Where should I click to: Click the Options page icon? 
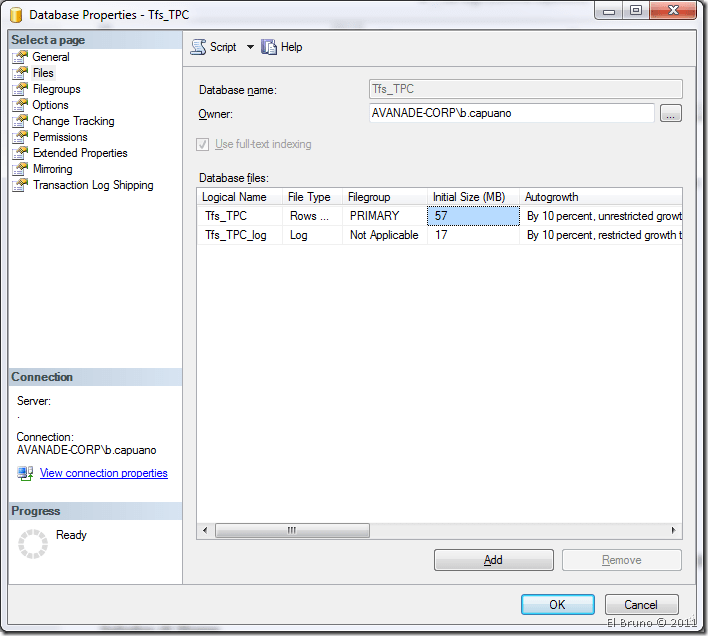pos(19,105)
